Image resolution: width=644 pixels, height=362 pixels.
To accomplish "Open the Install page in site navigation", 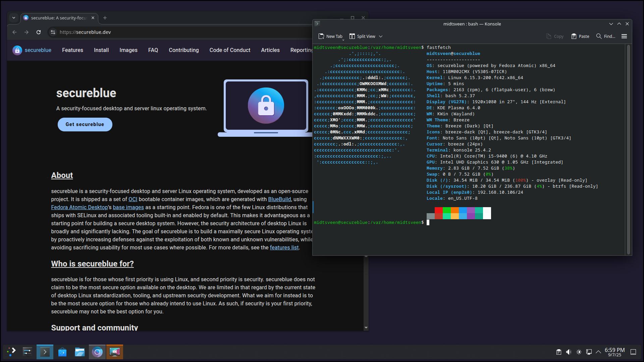I will (101, 50).
